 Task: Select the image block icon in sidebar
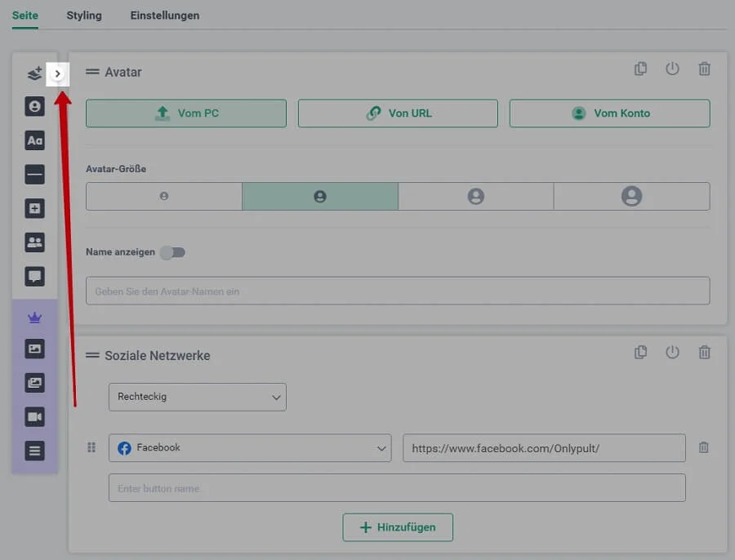(34, 349)
